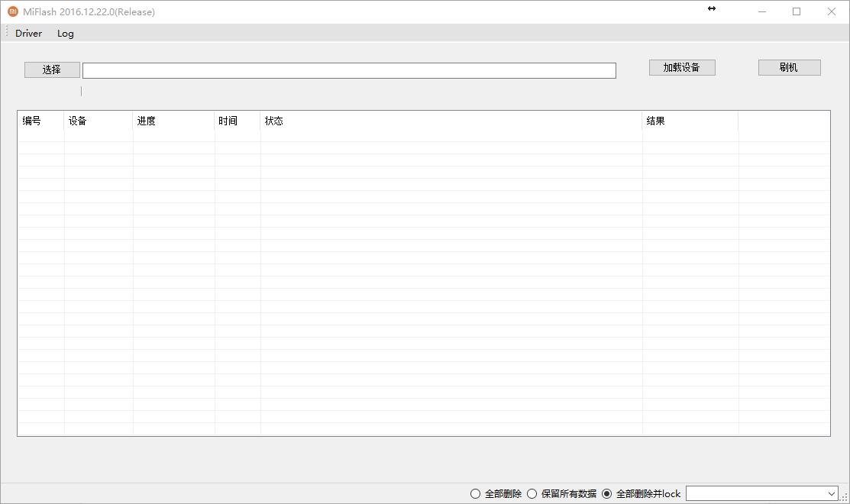Click the firmware path input field

348,69
